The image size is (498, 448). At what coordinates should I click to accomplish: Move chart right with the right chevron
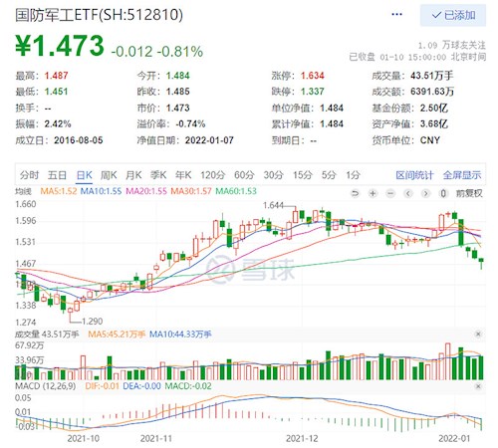[426, 193]
